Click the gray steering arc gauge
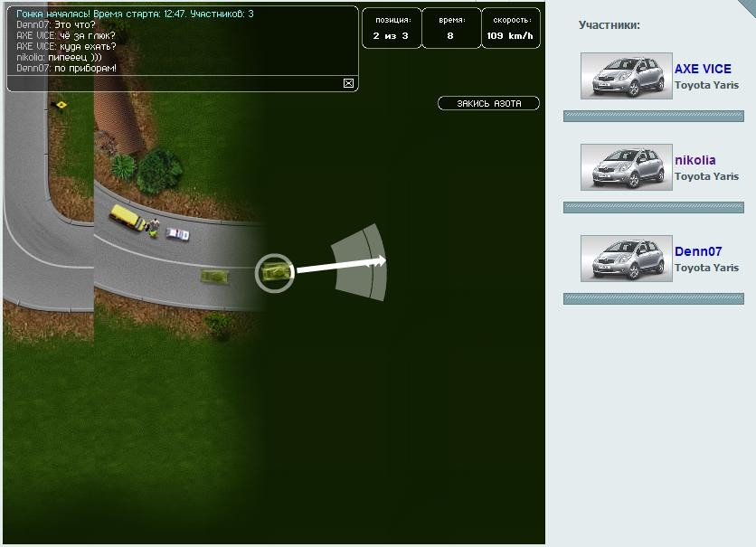This screenshot has width=756, height=547. (x=360, y=262)
